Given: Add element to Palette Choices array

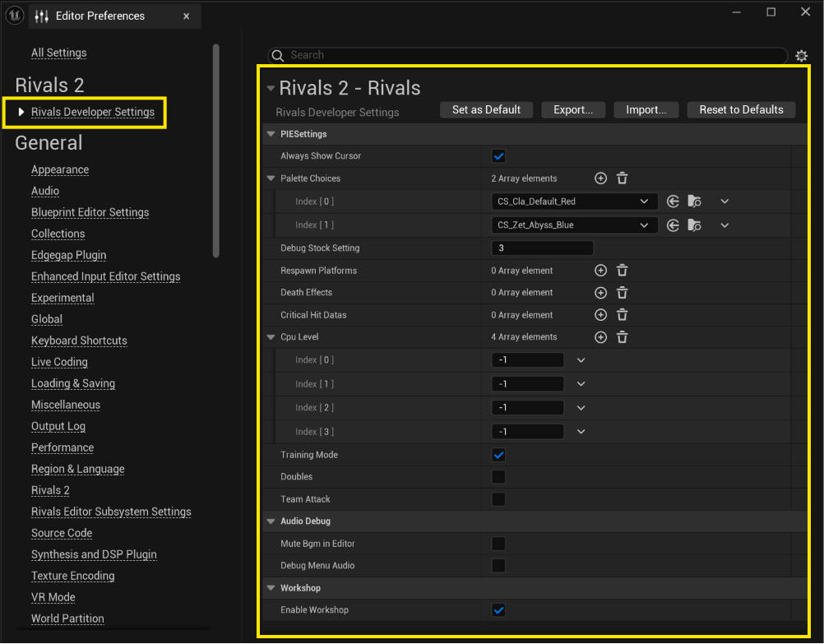Looking at the screenshot, I should tap(600, 178).
